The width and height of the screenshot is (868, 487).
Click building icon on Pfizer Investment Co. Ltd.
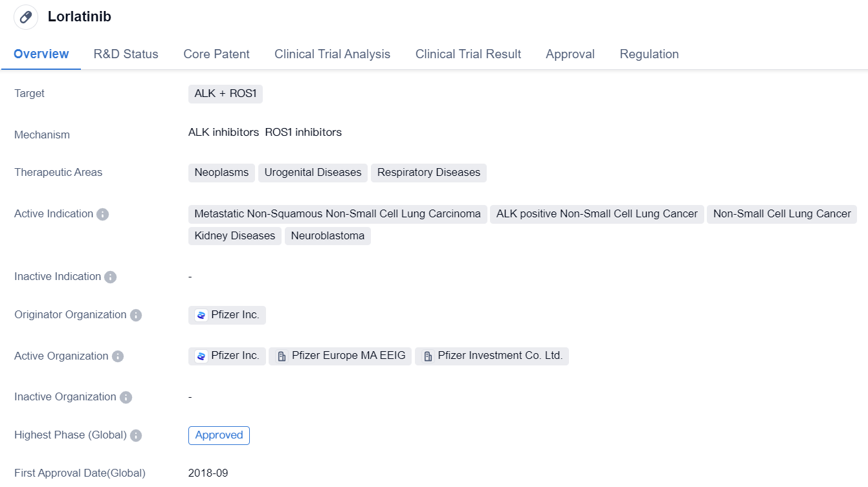pos(428,356)
